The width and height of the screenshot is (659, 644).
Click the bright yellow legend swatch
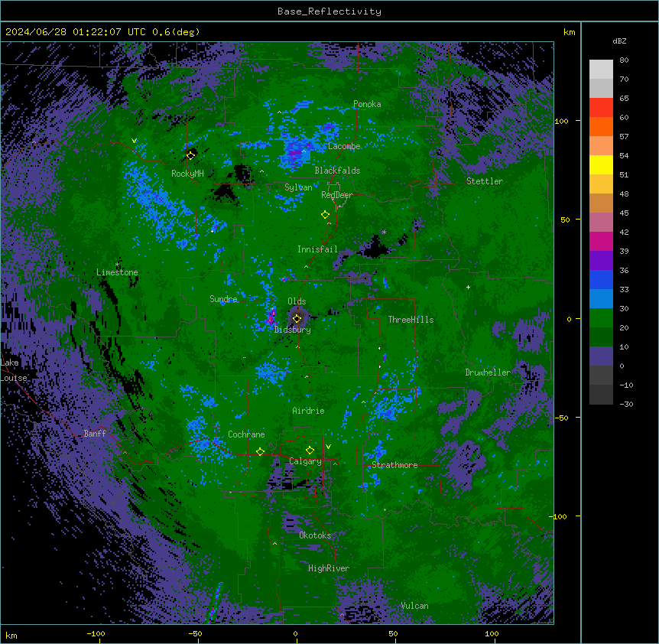pos(601,164)
